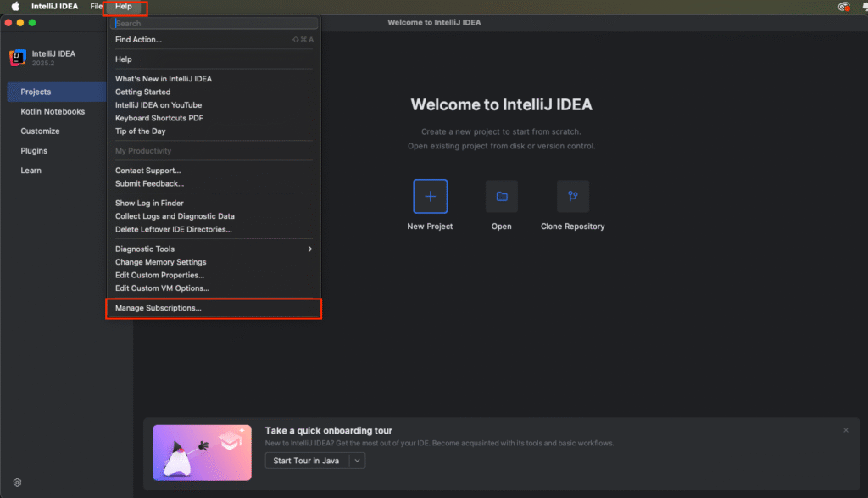Open an existing project via the folder icon
Screen dimensions: 868x498
point(501,196)
